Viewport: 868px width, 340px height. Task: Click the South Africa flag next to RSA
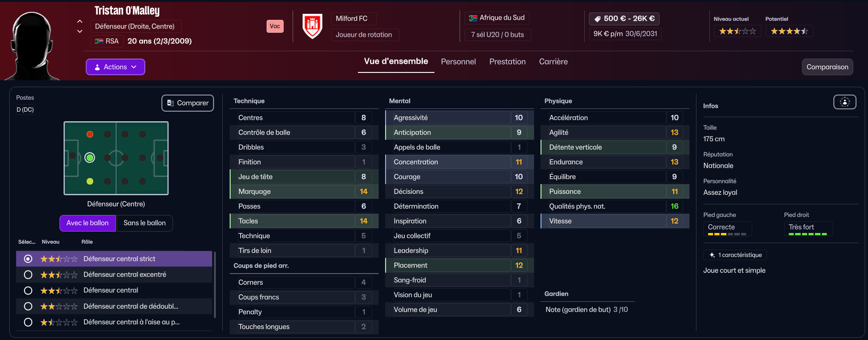(99, 41)
